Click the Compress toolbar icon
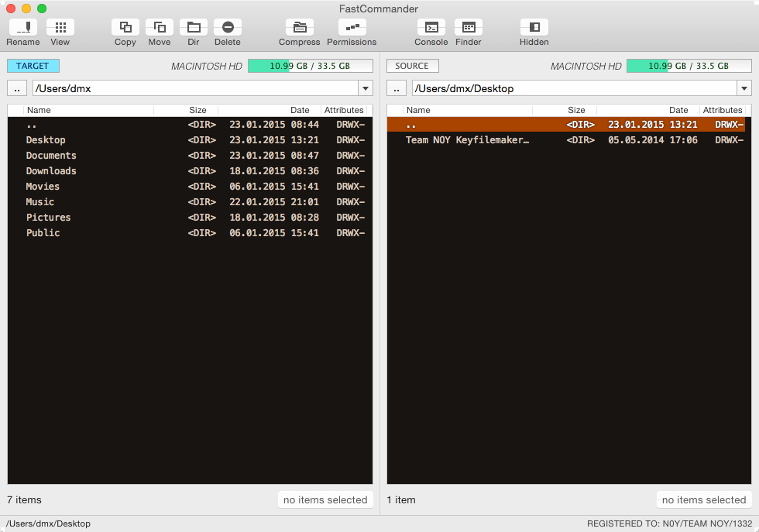The height and width of the screenshot is (532, 759). point(300,28)
